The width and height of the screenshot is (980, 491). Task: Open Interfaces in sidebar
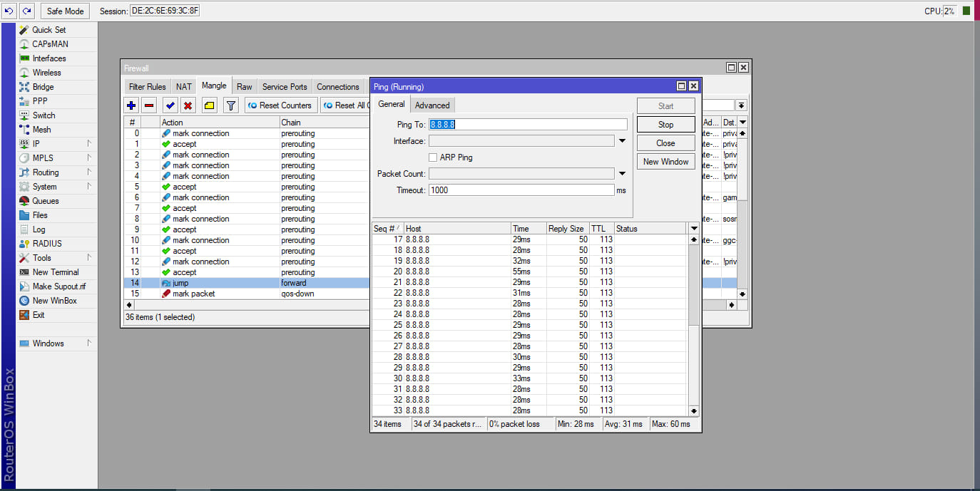pyautogui.click(x=49, y=58)
